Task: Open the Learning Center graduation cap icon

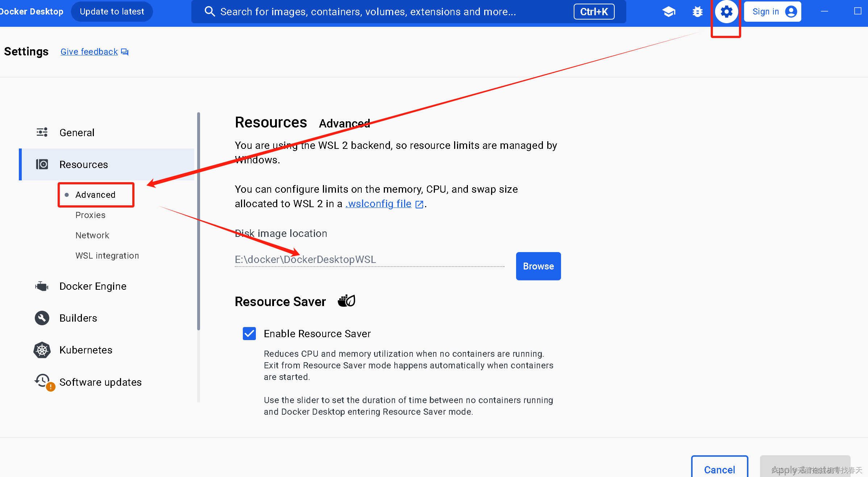Action: click(x=669, y=12)
